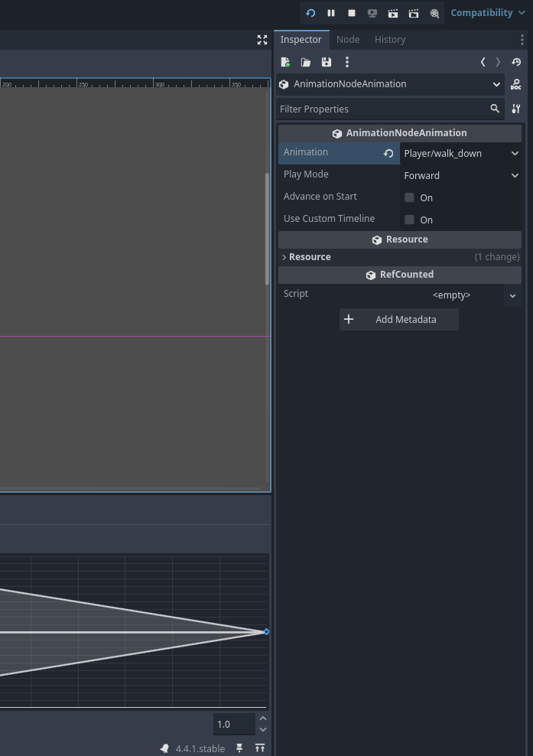Click the Add Metadata button

tap(398, 319)
